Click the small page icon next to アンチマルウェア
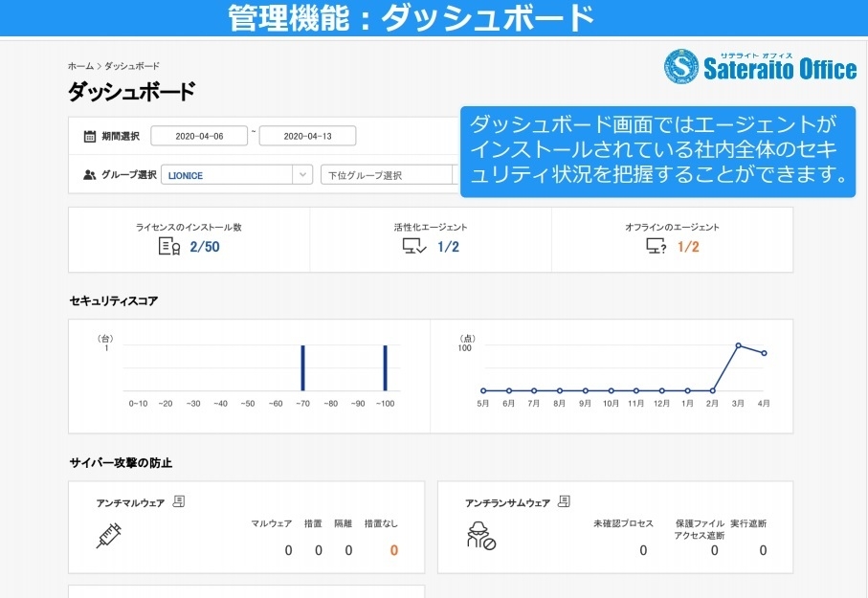This screenshot has height=598, width=868. coord(179,500)
